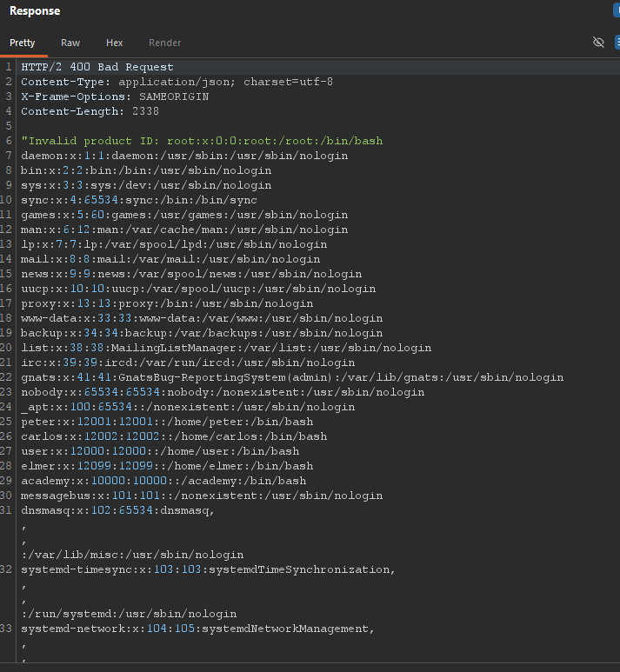Click the systemd-timesync:x:103 entry
This screenshot has height=672, width=620.
tap(209, 569)
